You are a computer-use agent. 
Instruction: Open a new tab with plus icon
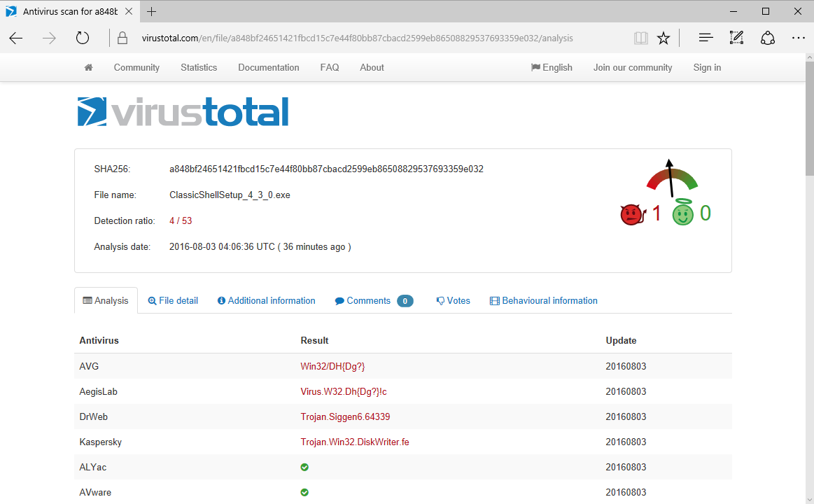pos(151,11)
